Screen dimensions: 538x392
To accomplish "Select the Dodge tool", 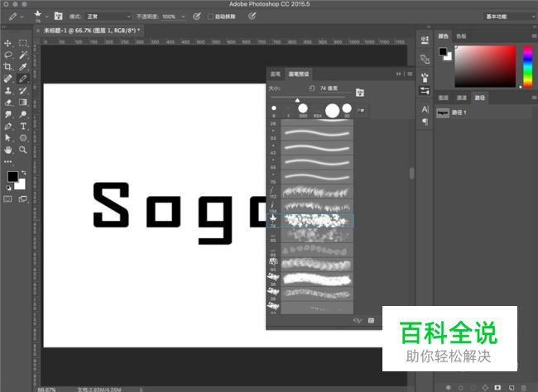I will tap(23, 114).
